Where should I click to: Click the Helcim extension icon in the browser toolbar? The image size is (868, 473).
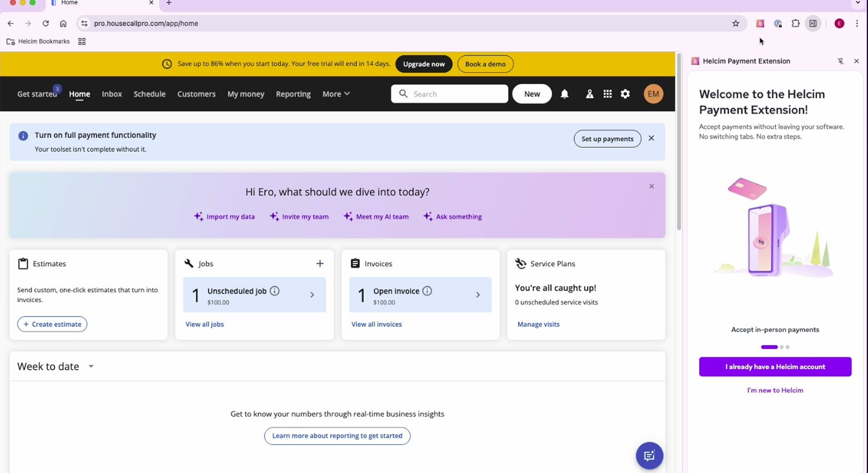click(760, 24)
